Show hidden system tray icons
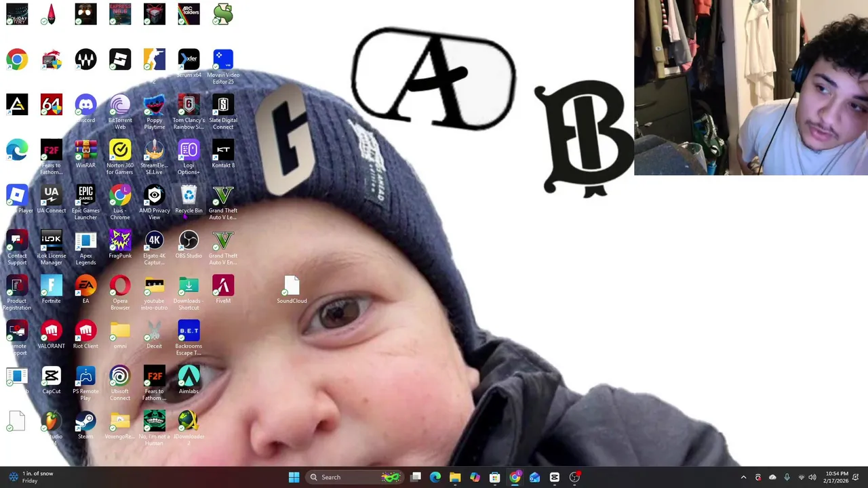 743,477
